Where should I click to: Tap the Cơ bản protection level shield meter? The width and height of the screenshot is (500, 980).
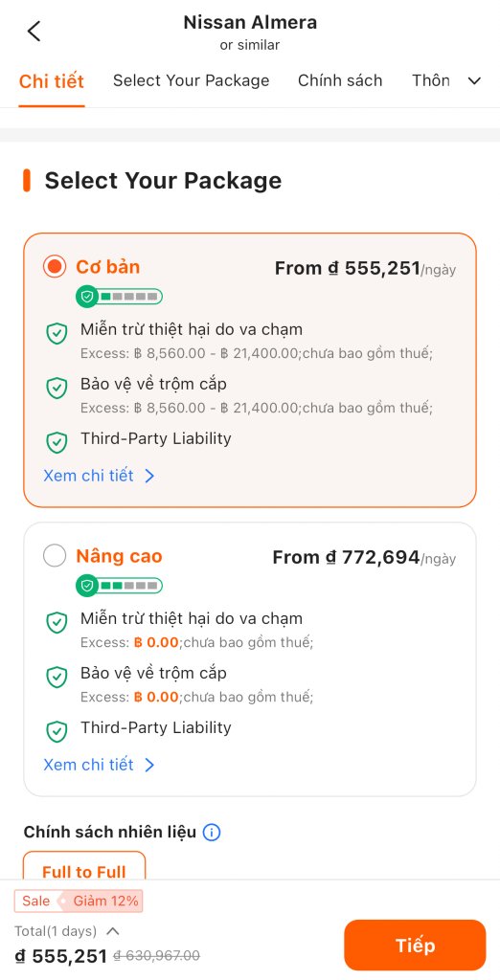click(x=119, y=297)
